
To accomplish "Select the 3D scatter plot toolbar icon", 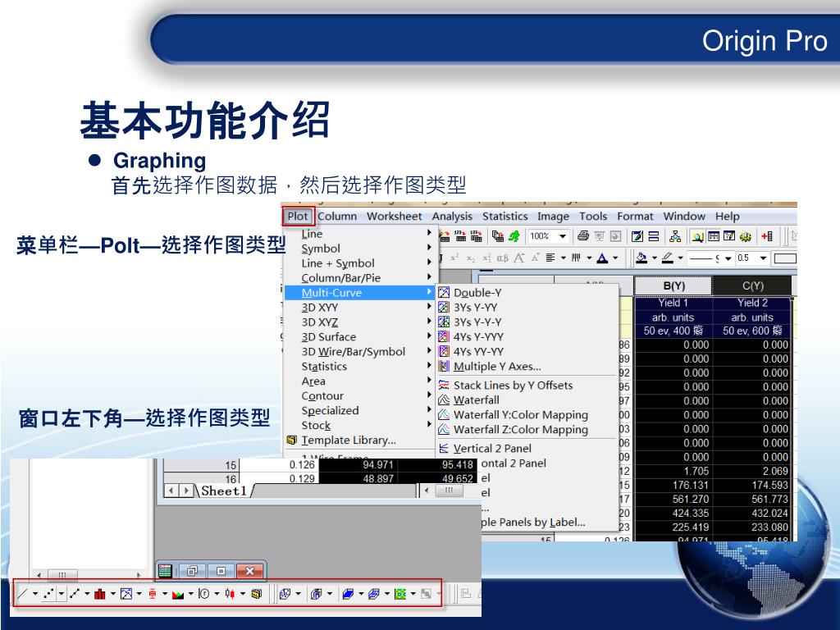I will (x=285, y=594).
